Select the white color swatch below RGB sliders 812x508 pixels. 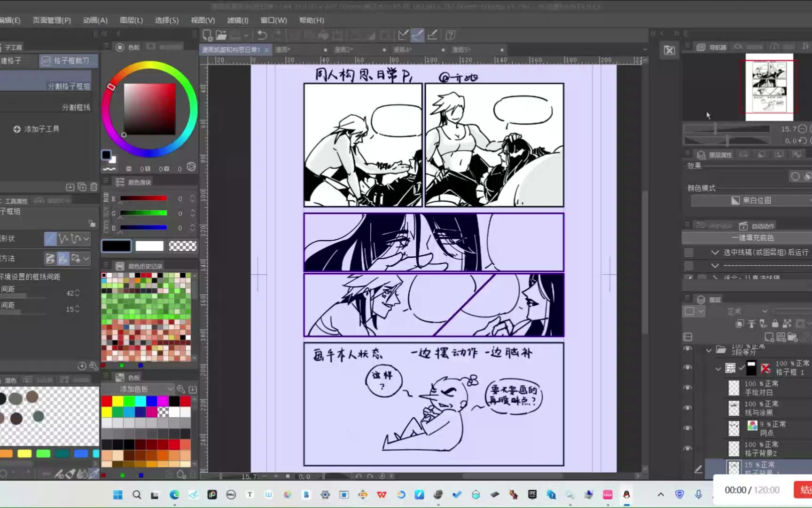149,246
